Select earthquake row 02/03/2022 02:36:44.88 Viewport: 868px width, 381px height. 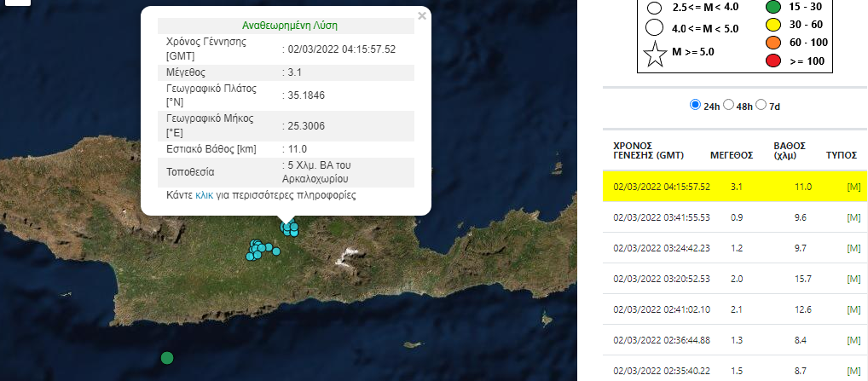pyautogui.click(x=735, y=340)
